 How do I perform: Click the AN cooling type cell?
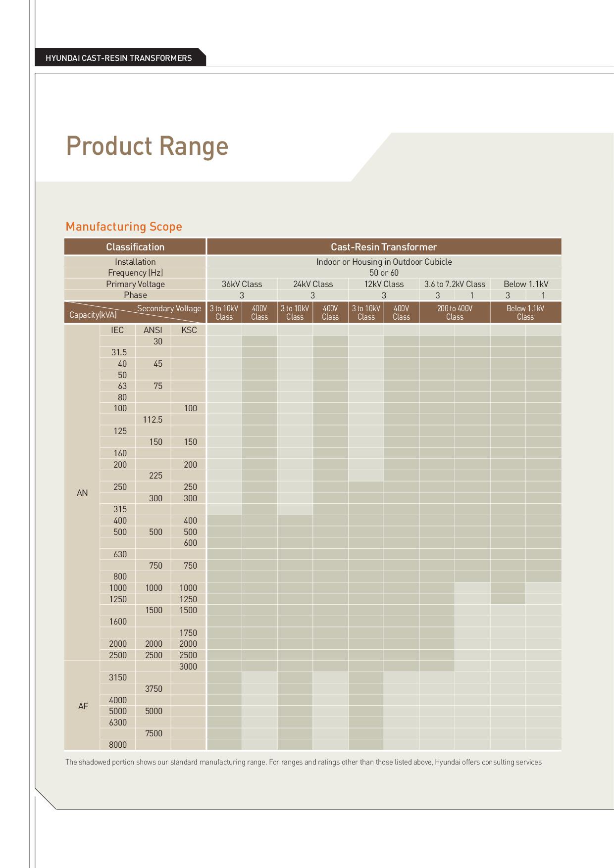coord(82,493)
